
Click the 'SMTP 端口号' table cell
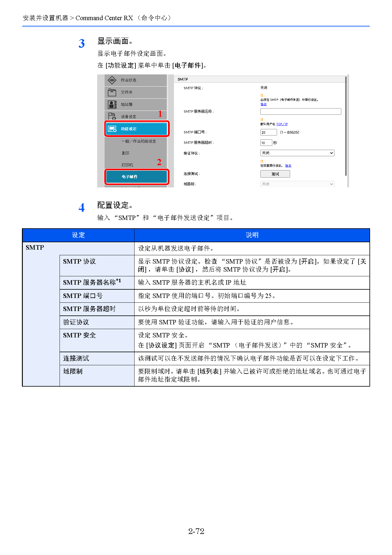click(97, 296)
